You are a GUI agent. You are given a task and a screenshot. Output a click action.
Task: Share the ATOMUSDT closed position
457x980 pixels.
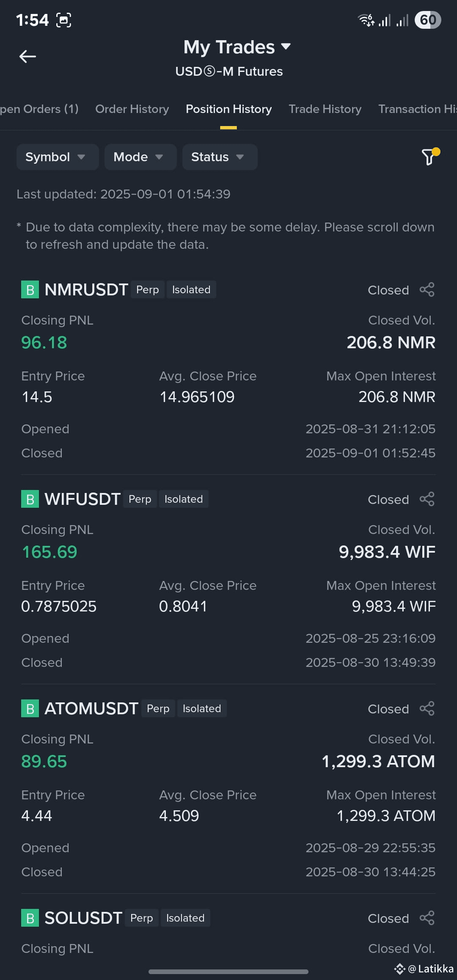pos(427,709)
